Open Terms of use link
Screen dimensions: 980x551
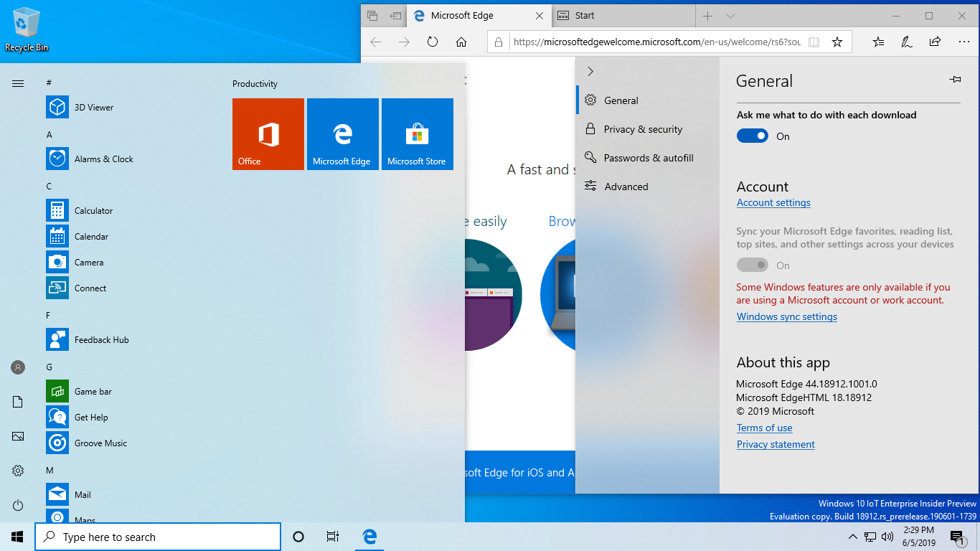point(765,428)
